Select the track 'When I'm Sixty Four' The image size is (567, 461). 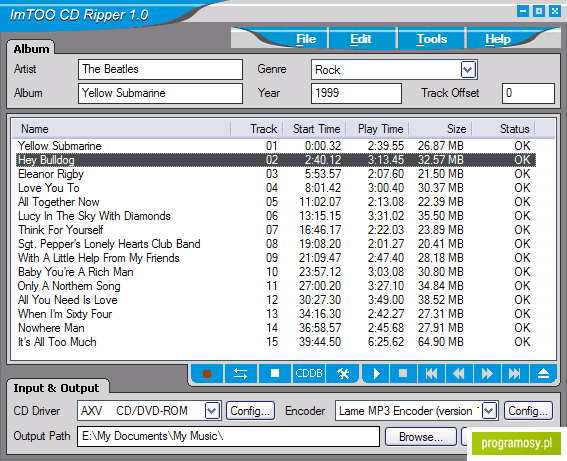(x=276, y=314)
